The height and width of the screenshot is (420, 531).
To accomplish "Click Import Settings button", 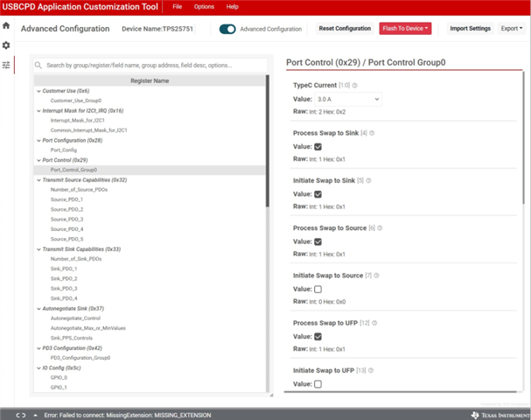I will tap(470, 29).
